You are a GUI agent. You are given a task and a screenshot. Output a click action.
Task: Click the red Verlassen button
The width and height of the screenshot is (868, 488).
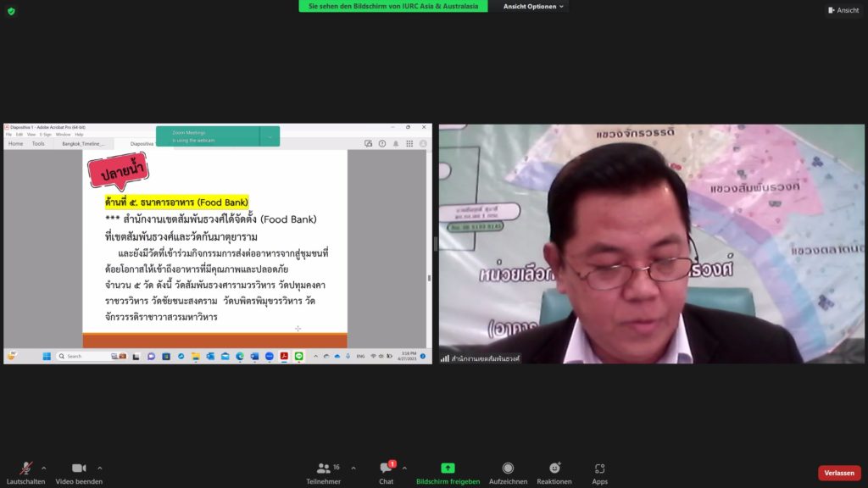pyautogui.click(x=838, y=473)
